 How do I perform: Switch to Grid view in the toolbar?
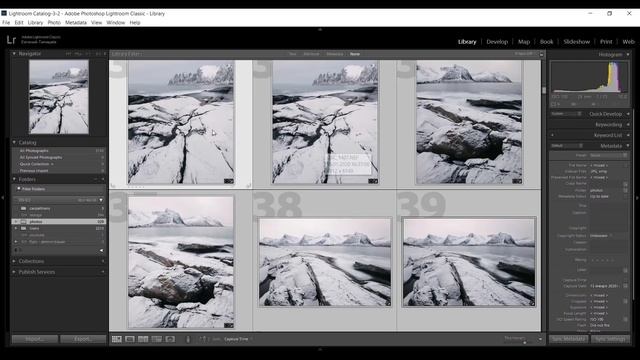coord(117,339)
